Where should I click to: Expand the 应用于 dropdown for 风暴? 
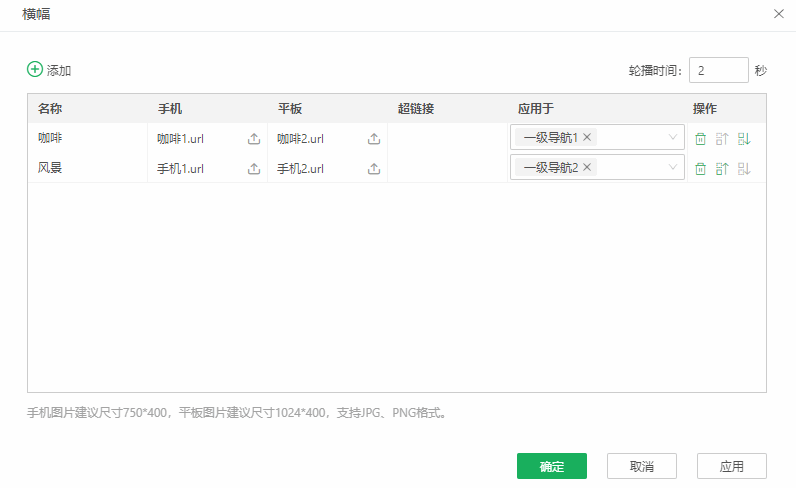(x=673, y=167)
